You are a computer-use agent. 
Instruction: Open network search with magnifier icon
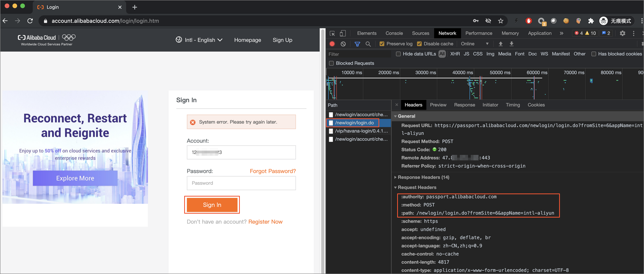point(368,44)
